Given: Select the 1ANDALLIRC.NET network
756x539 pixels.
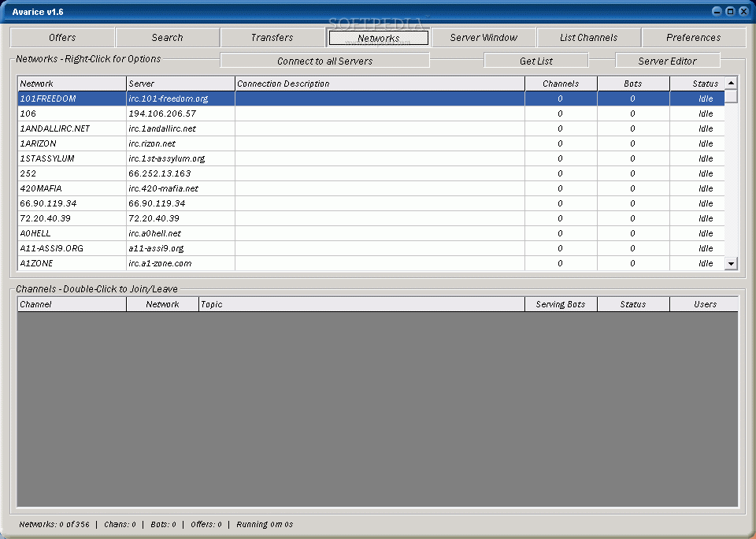Looking at the screenshot, I should click(x=371, y=128).
